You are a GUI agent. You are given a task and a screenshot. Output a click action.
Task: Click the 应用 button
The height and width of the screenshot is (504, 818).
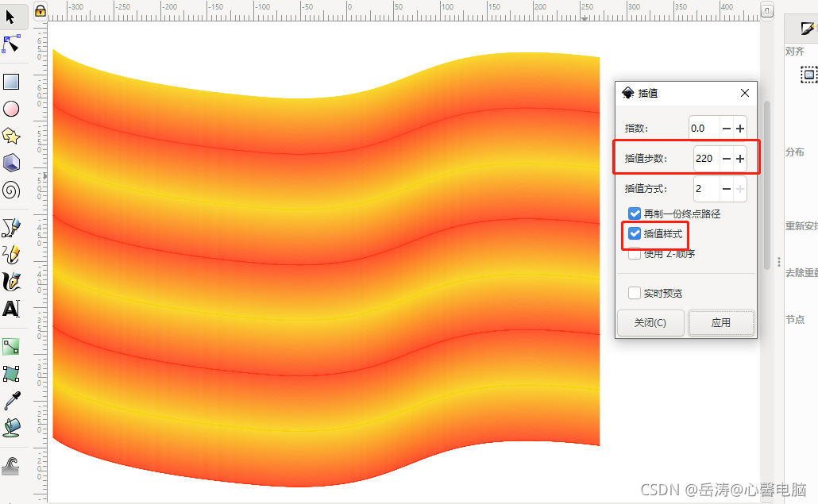click(x=721, y=322)
